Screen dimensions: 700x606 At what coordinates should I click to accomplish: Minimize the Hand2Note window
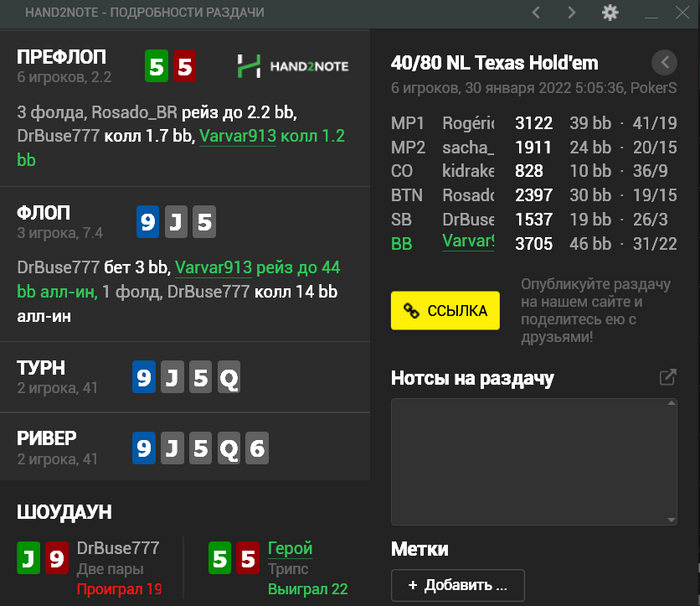(x=651, y=17)
